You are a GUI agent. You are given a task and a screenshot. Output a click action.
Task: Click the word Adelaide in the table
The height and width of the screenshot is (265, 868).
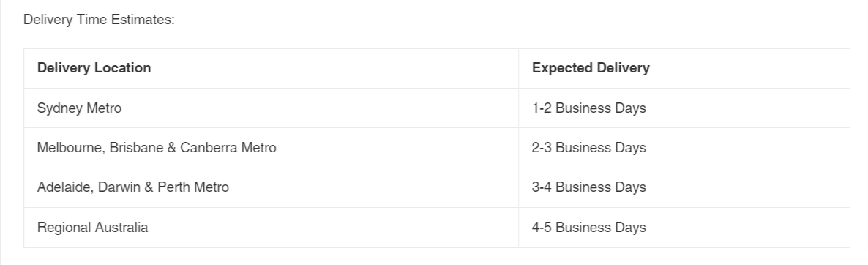click(65, 188)
